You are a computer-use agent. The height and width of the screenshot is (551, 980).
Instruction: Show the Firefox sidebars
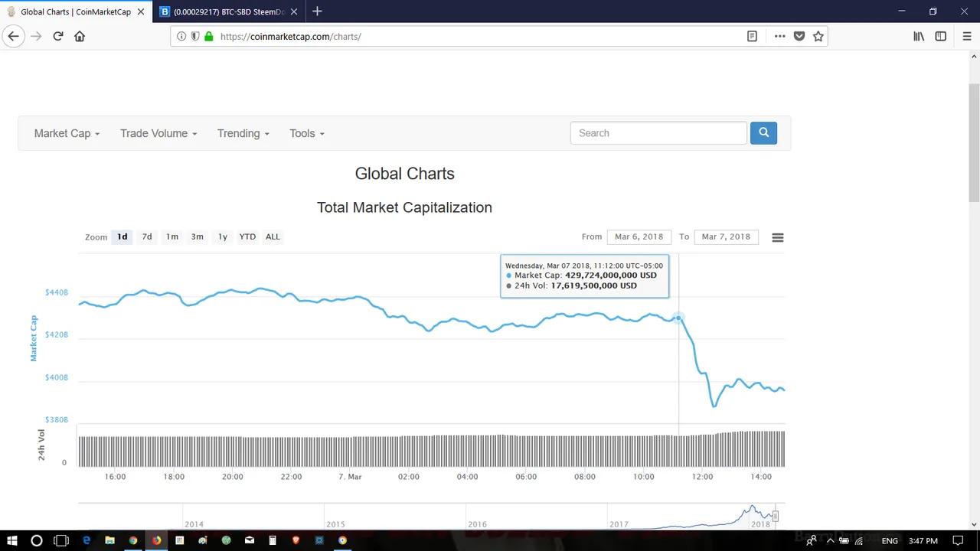click(x=941, y=36)
